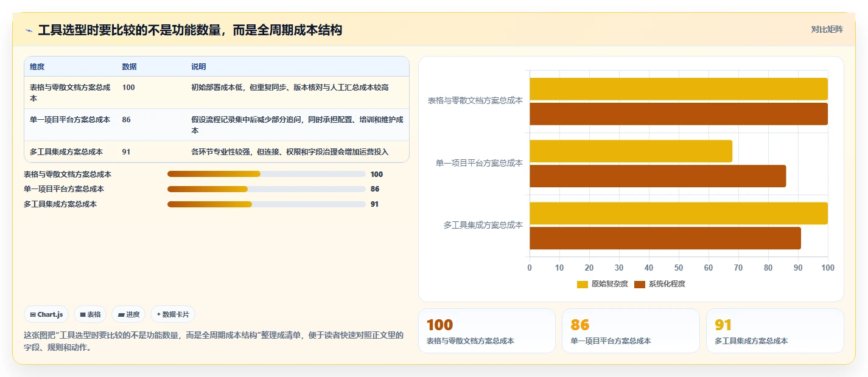Click the progress value 100
This screenshot has width=868, height=377.
tap(377, 174)
